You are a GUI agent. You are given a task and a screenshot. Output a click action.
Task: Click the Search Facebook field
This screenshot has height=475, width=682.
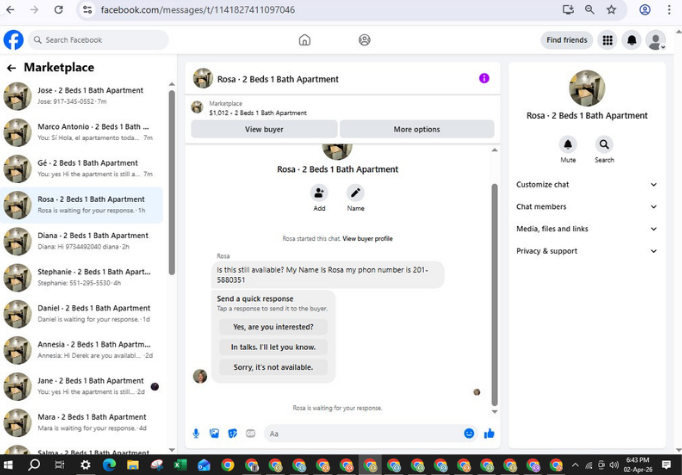point(98,40)
